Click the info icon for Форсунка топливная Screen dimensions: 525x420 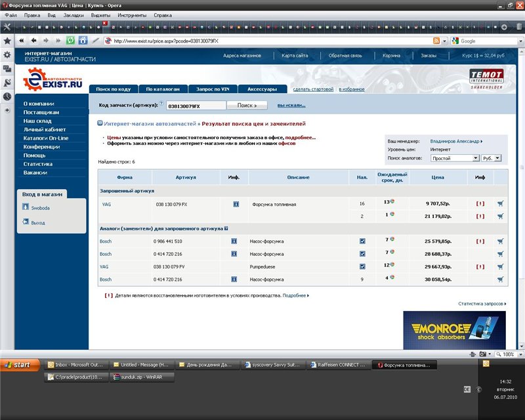pos(236,204)
